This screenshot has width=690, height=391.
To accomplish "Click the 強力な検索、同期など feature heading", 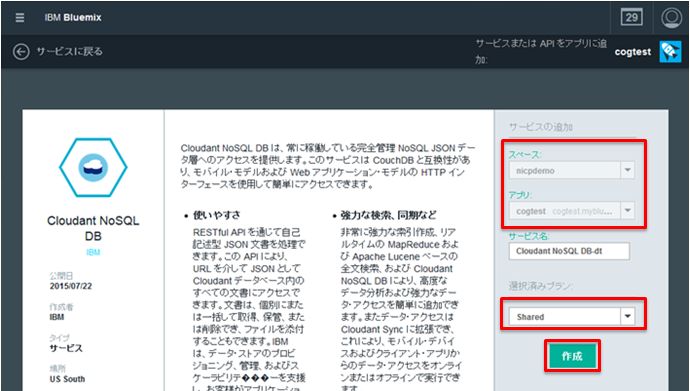I will click(388, 216).
